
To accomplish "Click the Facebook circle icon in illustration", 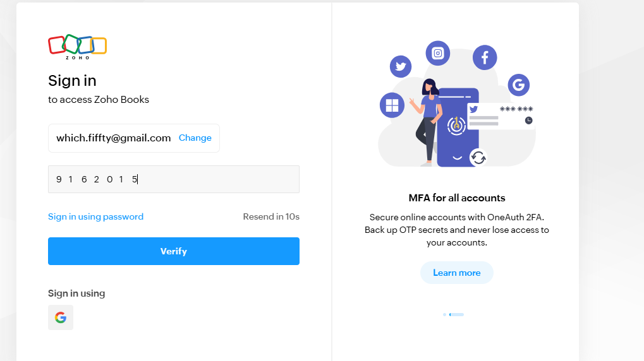I will (x=485, y=58).
